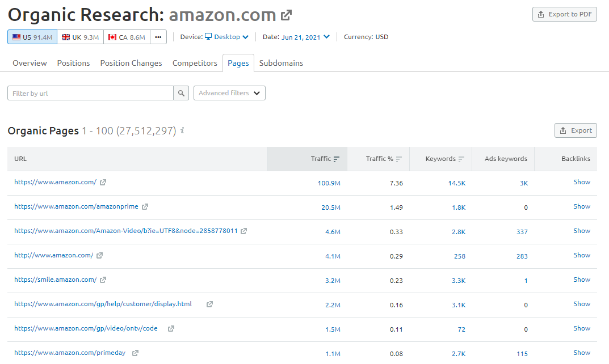Open the Amazon-Video node URL link
The height and width of the screenshot is (364, 609).
click(x=126, y=231)
